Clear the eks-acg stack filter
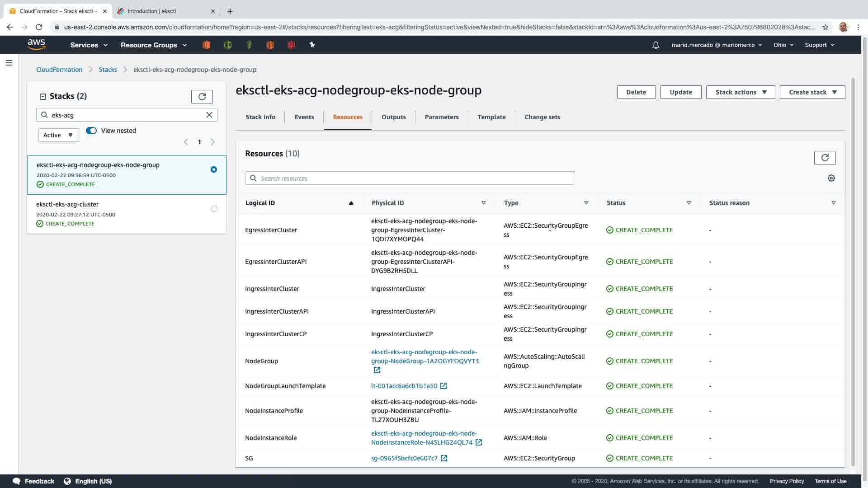The height and width of the screenshot is (488, 868). pos(209,115)
